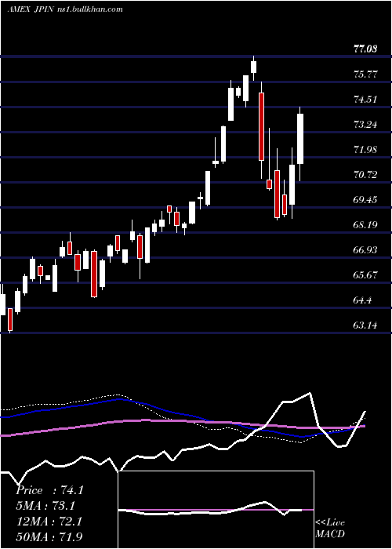Screen dimensions: 392x549
Task: Select the 74.51 price axis label
Action: click(365, 100)
